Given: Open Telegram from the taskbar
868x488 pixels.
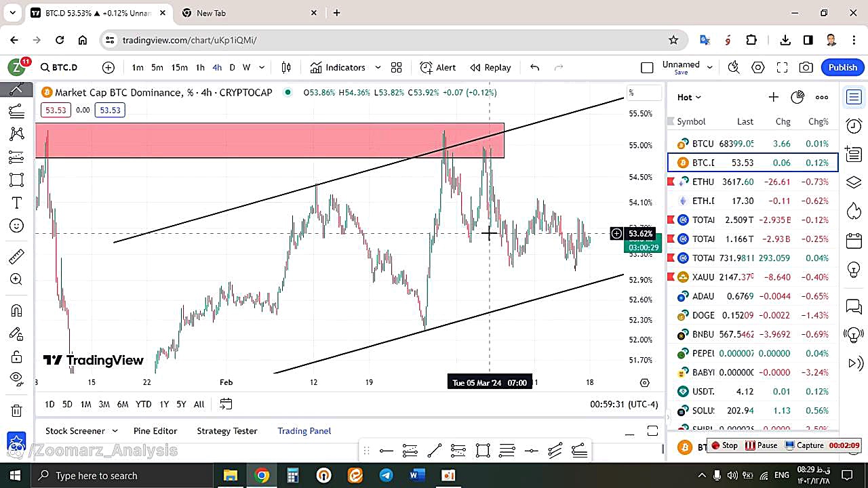Looking at the screenshot, I should [386, 475].
